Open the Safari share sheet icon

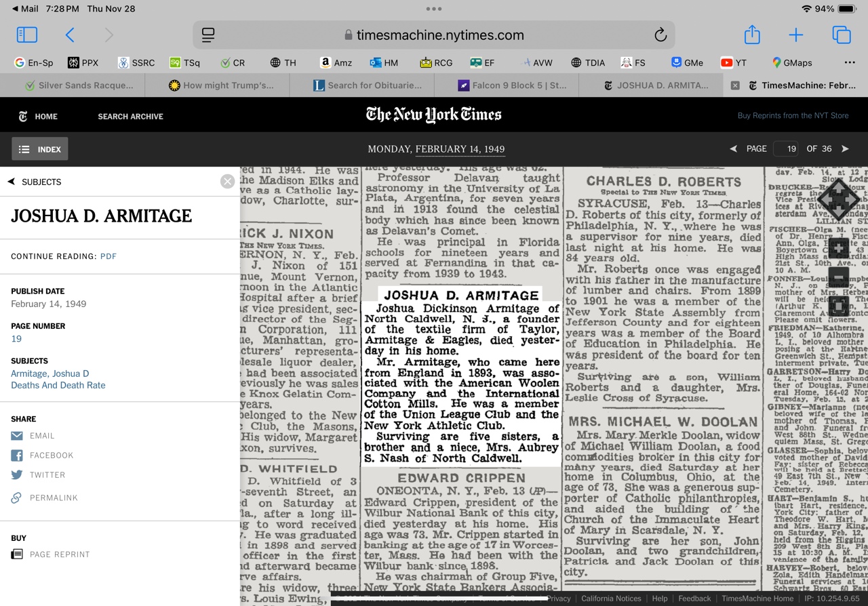pyautogui.click(x=752, y=34)
